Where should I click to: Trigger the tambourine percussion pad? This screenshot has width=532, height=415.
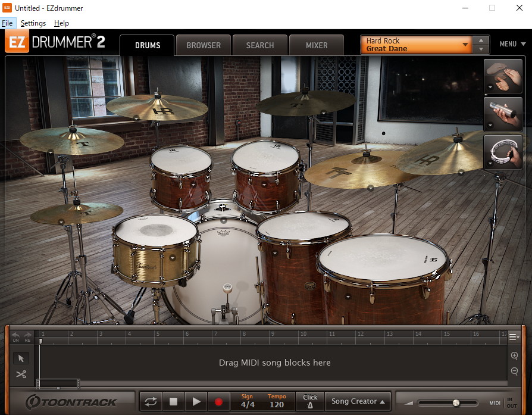(x=503, y=152)
